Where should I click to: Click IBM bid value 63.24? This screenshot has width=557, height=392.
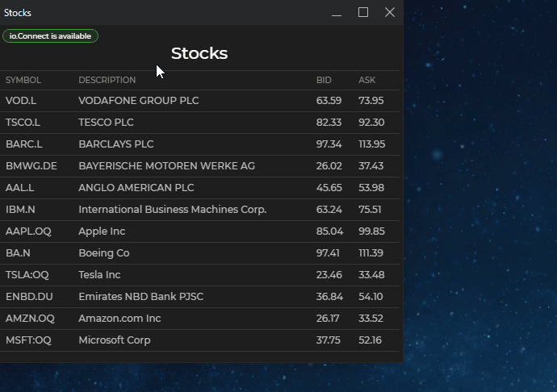coord(329,209)
